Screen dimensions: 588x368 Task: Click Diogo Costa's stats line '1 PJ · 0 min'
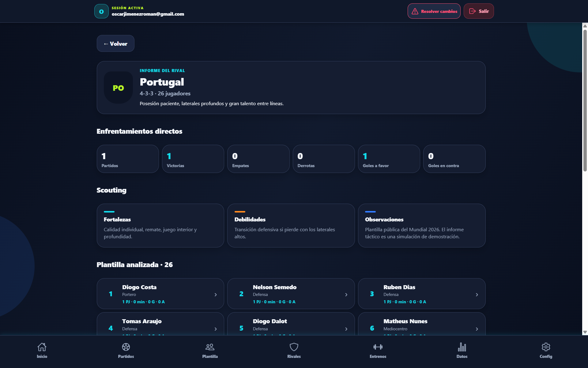143,302
